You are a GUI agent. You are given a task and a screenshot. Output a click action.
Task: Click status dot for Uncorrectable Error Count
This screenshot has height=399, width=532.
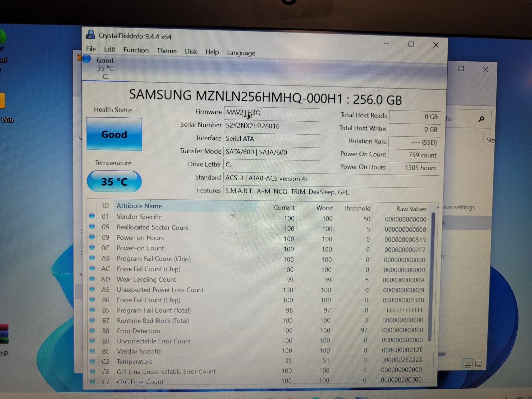point(92,340)
